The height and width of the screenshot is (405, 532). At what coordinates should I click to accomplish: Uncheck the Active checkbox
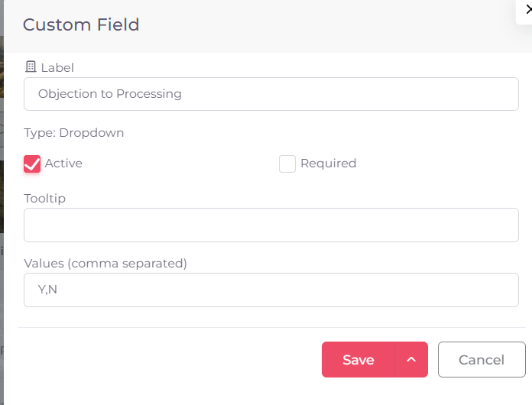click(x=32, y=164)
